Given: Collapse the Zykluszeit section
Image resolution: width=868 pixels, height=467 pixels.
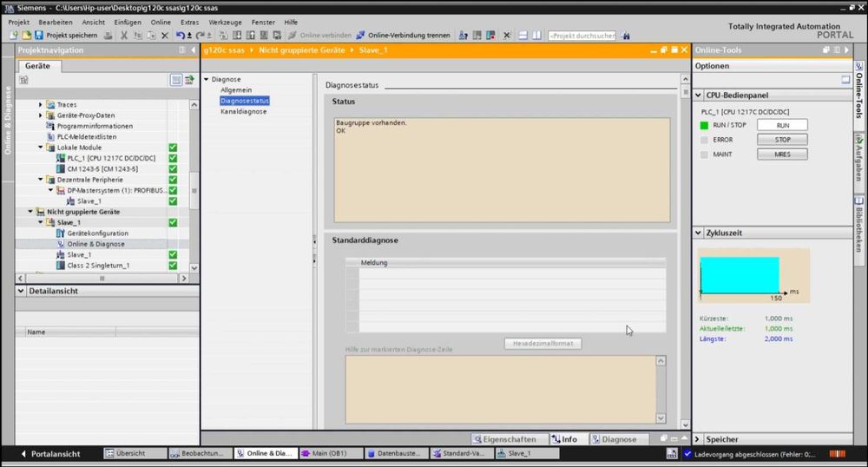Looking at the screenshot, I should point(698,233).
